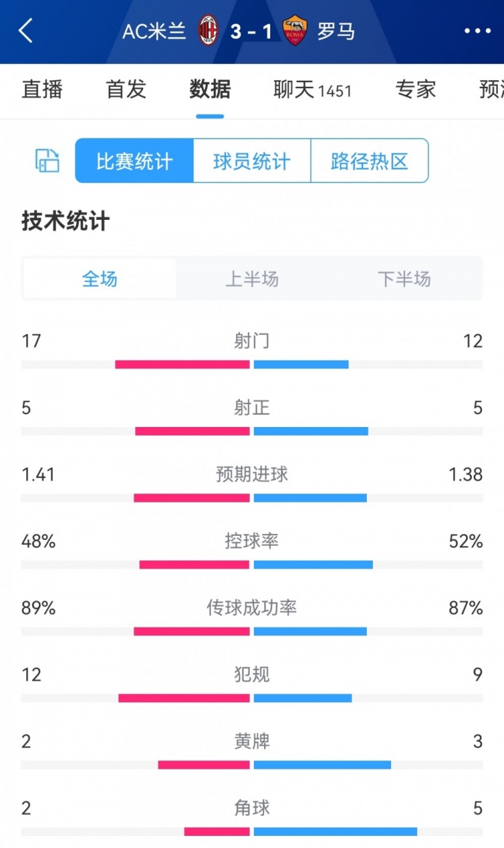
Task: Tap the 角球 stat row
Action: click(x=252, y=819)
